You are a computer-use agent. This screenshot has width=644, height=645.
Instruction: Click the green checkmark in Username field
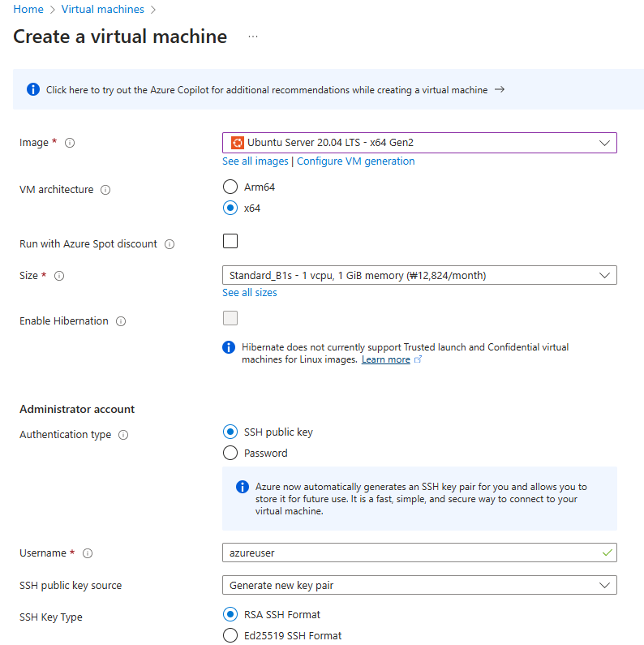pos(607,553)
